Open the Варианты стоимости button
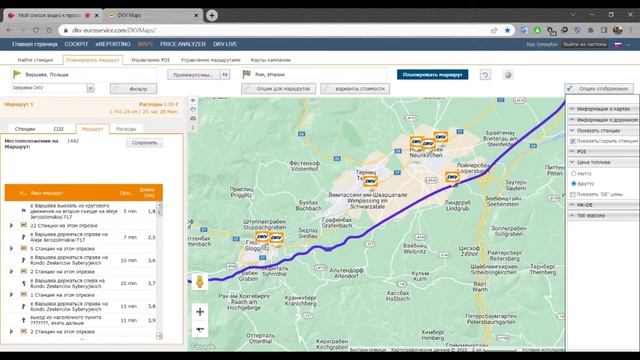640x360 pixels. pos(355,89)
